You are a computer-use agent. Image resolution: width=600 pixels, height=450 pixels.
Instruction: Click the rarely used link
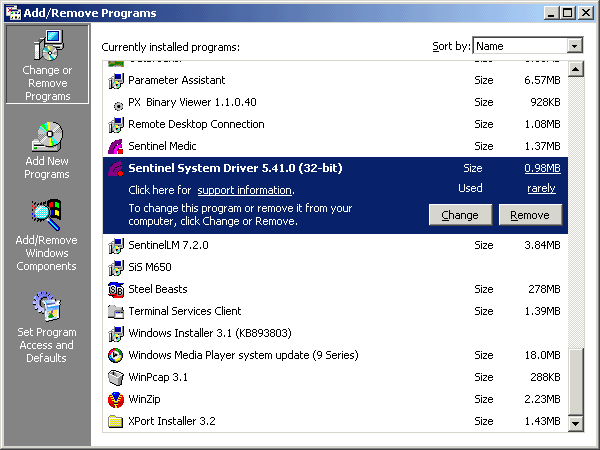[541, 188]
